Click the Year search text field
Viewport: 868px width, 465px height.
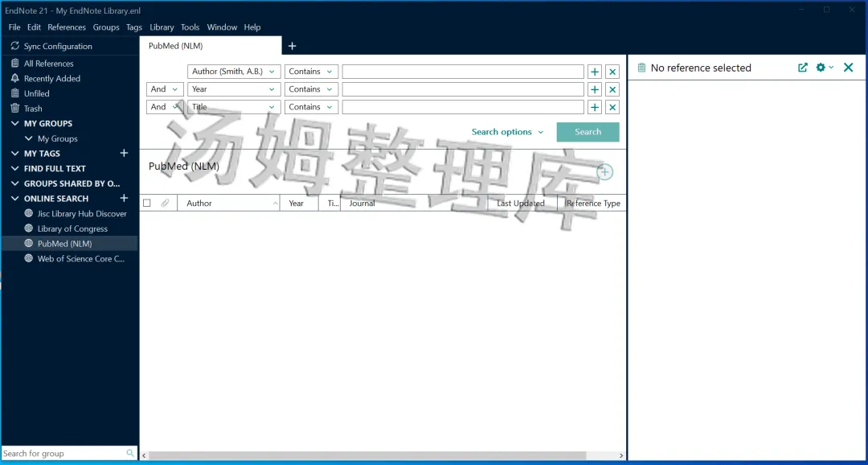(x=463, y=89)
